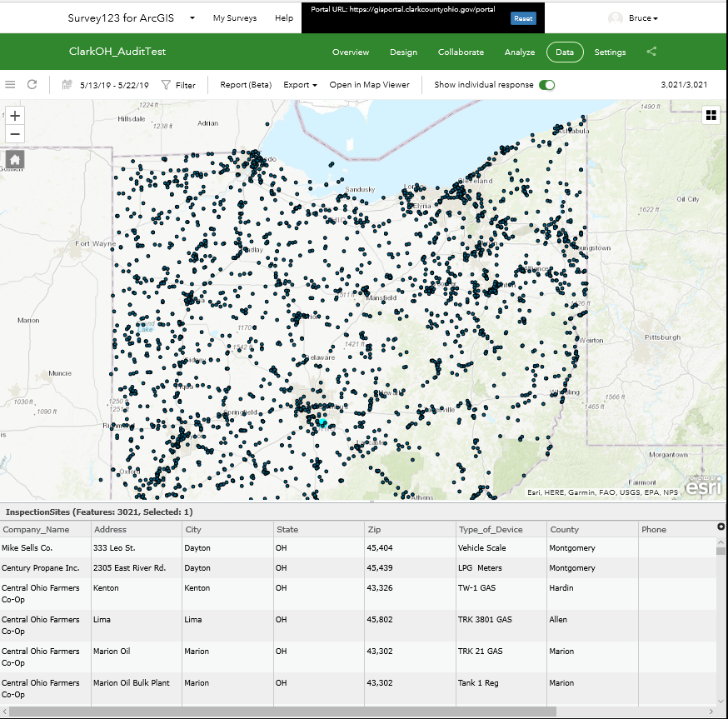Image resolution: width=728 pixels, height=719 pixels.
Task: Click Report (Beta) button
Action: 246,85
